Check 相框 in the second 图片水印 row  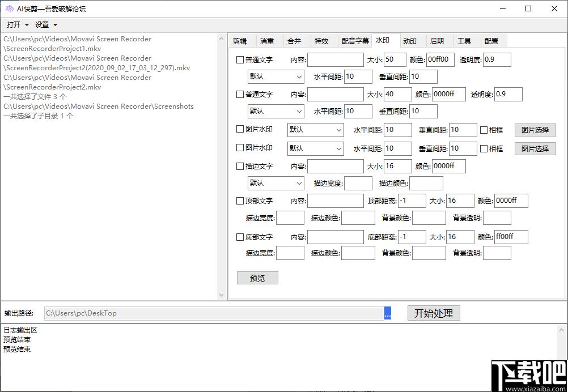coord(484,148)
